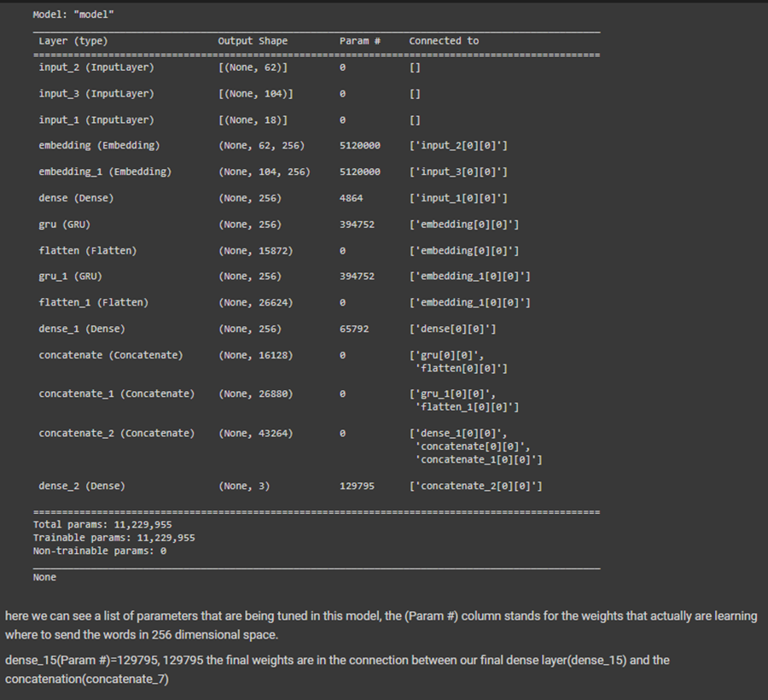The height and width of the screenshot is (700, 768).
Task: Click the "Output Shape" column header
Action: coord(253,40)
